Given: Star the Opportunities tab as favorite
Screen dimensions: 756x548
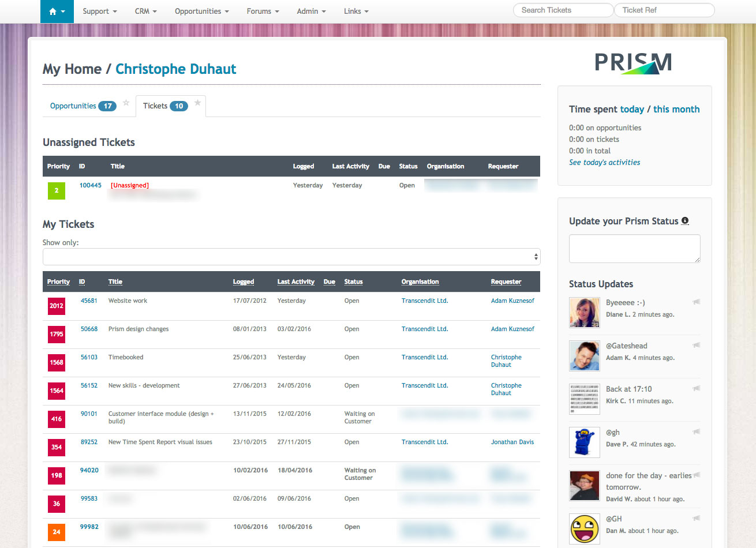Looking at the screenshot, I should [126, 103].
